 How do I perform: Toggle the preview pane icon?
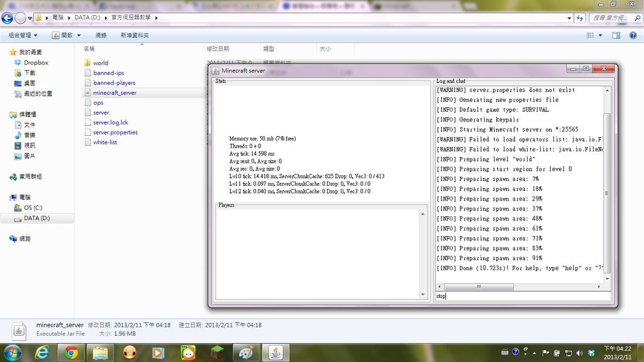tap(616, 35)
